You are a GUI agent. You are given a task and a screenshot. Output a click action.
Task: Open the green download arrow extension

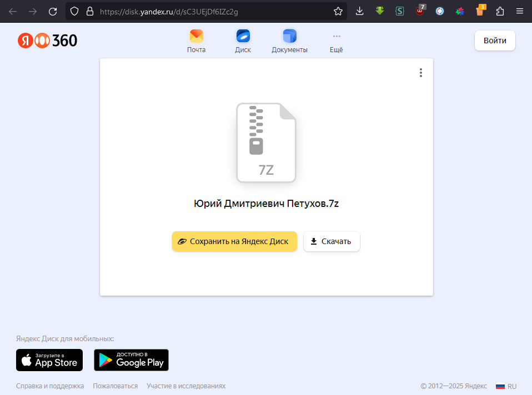pyautogui.click(x=380, y=11)
